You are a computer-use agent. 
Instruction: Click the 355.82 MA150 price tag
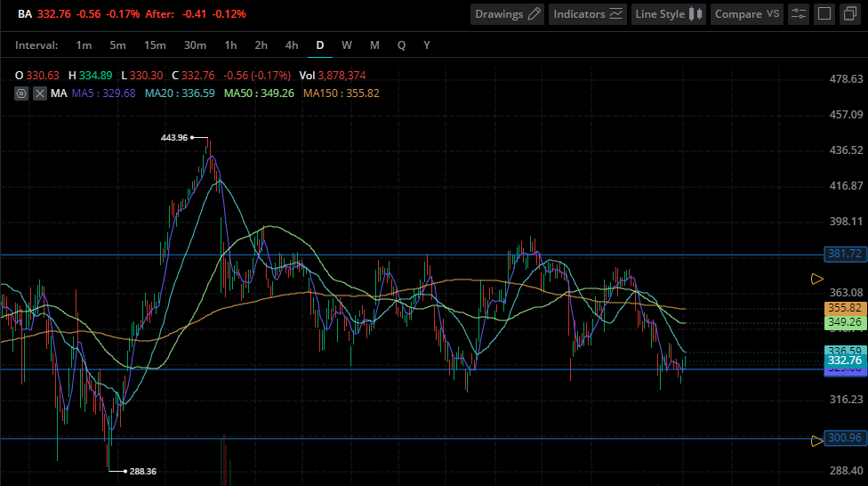pyautogui.click(x=845, y=308)
